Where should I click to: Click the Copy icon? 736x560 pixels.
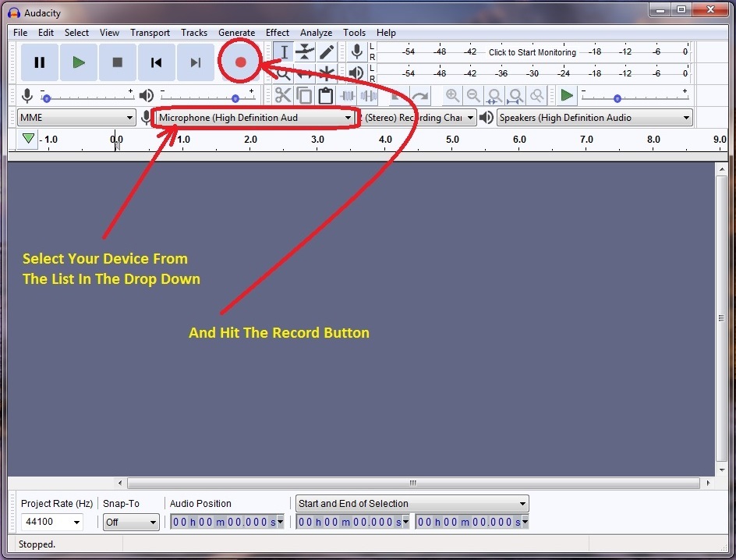point(304,96)
